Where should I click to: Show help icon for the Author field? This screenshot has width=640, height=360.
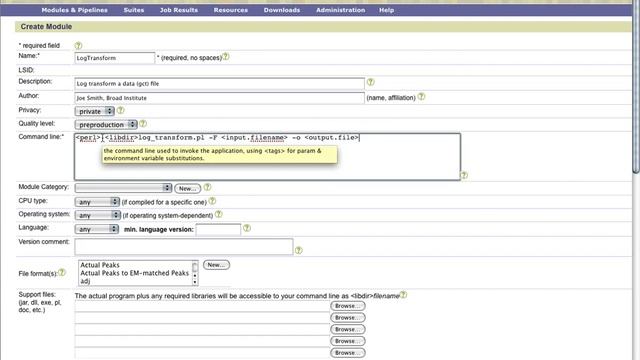(422, 97)
